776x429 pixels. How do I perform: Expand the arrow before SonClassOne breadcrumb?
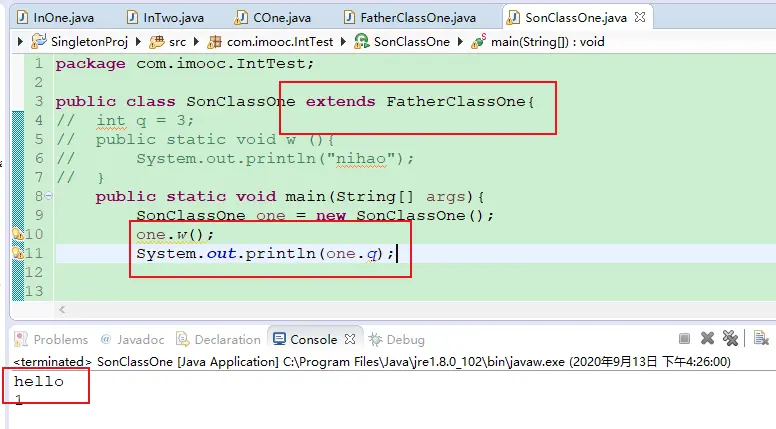(x=343, y=42)
